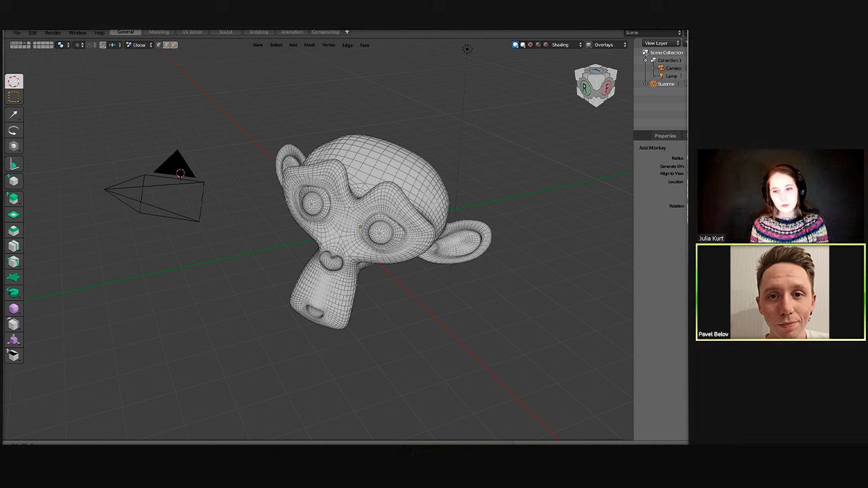Select the shrink/fatten tool
The height and width of the screenshot is (488, 868).
14,340
